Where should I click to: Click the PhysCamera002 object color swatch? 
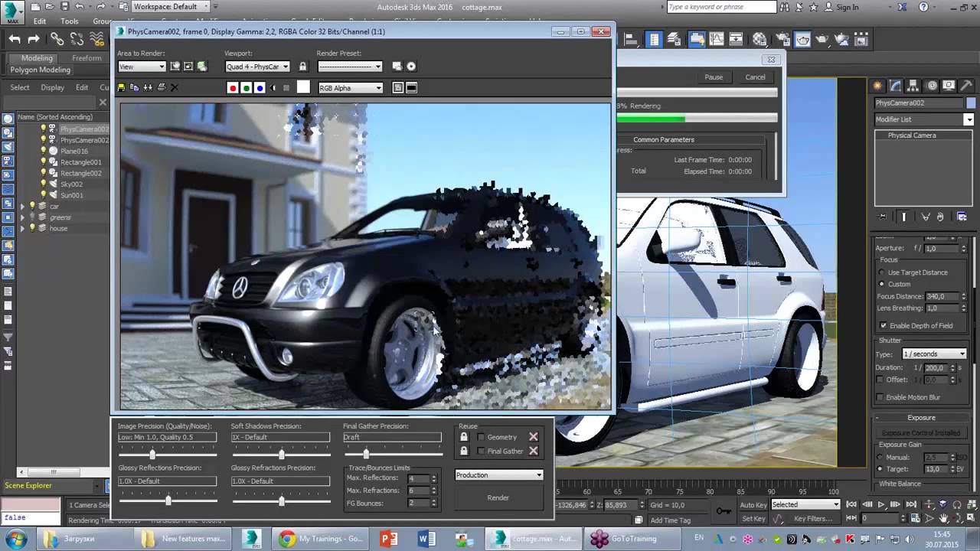point(971,103)
